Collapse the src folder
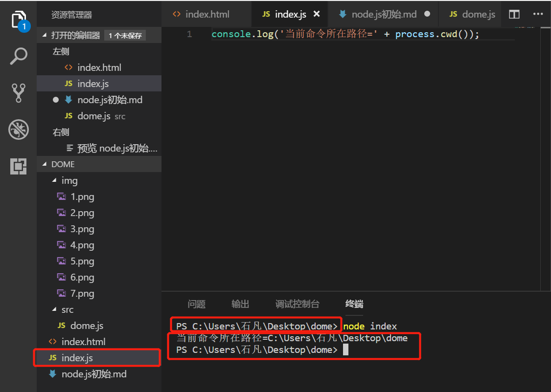The image size is (551, 392). 54,309
